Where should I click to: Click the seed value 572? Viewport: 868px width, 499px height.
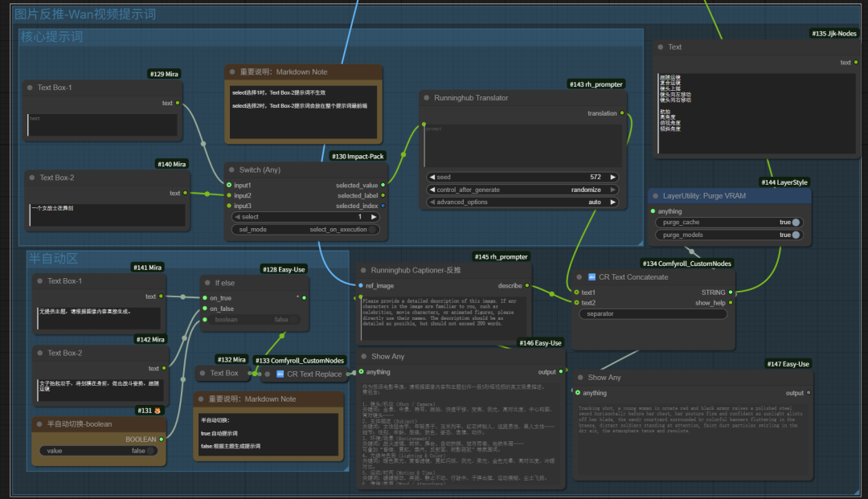pos(595,177)
